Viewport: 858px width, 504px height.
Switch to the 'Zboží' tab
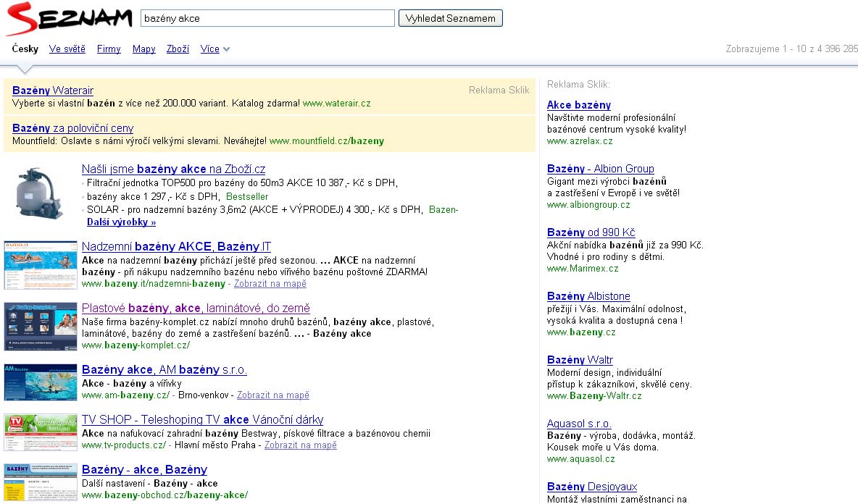point(178,49)
